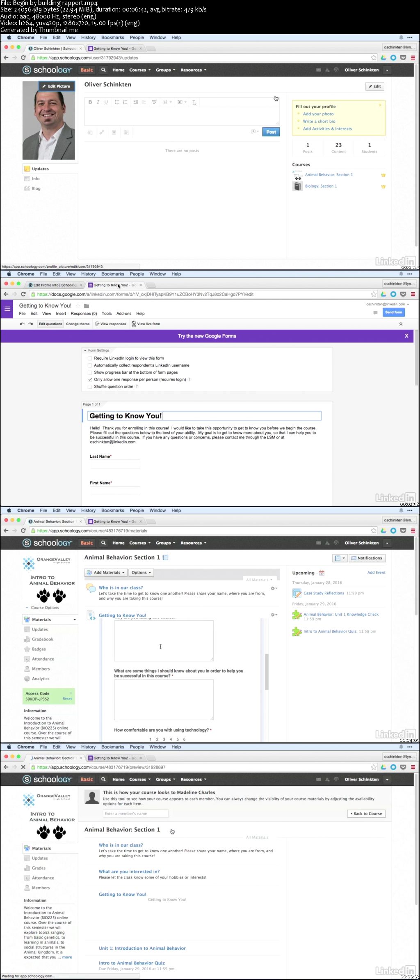This screenshot has width=420, height=980.
Task: Click the Case Study Reflections assignment icon
Action: [x=297, y=593]
